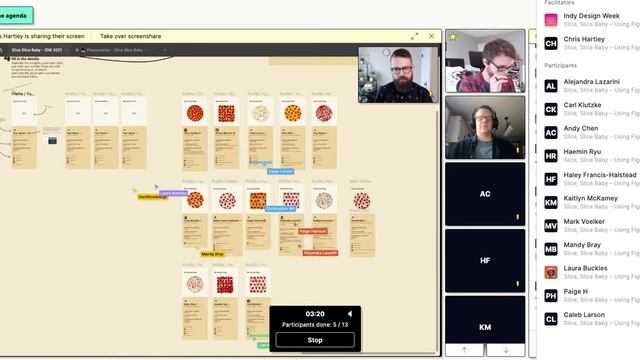
Task: Select participant name Laura Buckles in list
Action: tap(585, 268)
